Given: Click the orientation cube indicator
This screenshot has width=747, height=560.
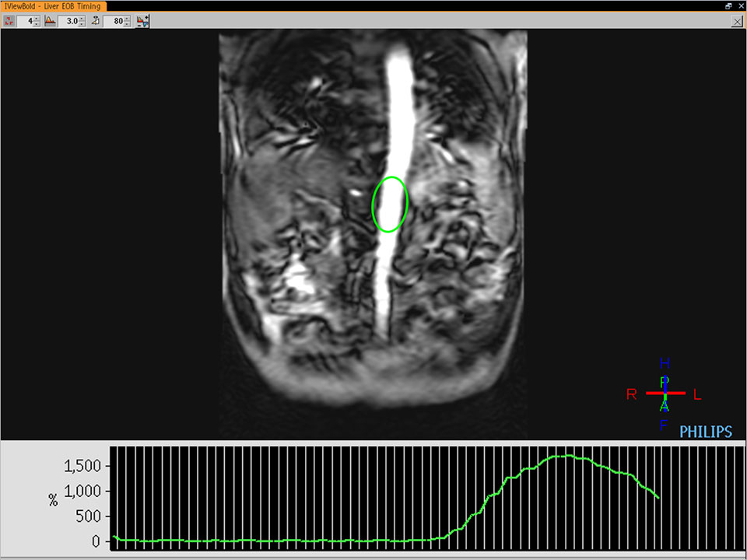Looking at the screenshot, I should [x=665, y=394].
